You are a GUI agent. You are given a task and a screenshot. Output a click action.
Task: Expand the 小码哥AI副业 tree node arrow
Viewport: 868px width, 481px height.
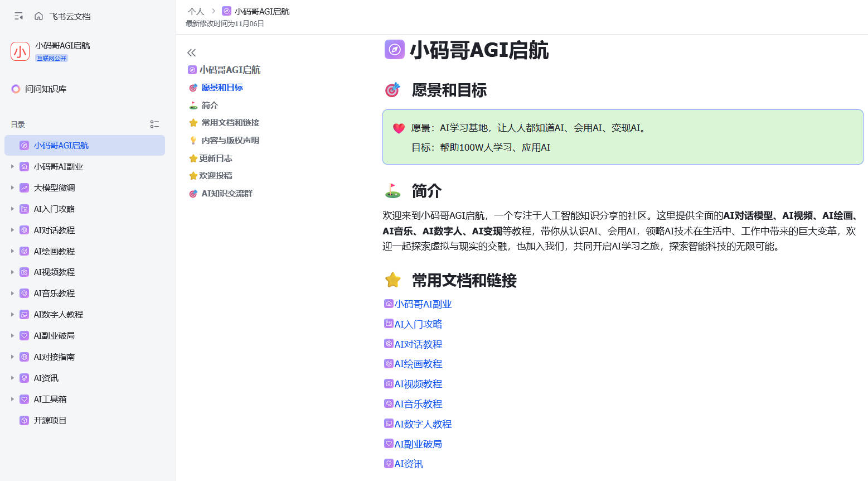pyautogui.click(x=12, y=166)
